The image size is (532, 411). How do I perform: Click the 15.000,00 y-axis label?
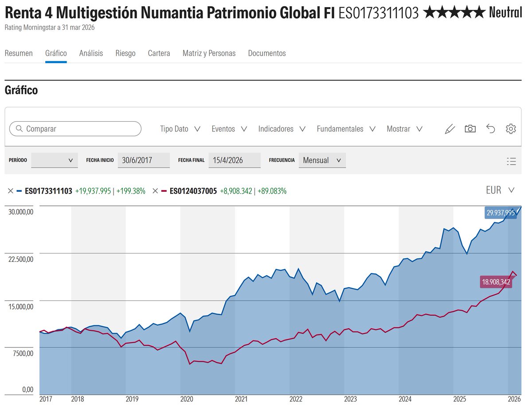21,307
